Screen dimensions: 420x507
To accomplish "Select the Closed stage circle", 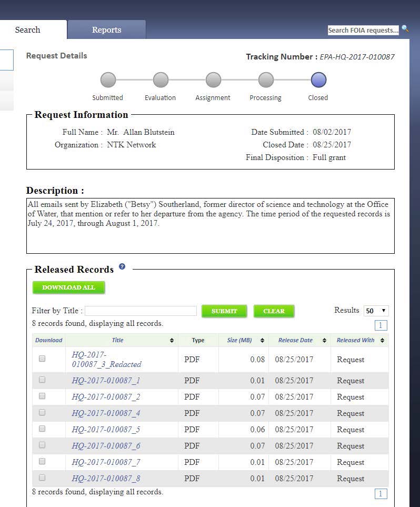I will (x=318, y=80).
